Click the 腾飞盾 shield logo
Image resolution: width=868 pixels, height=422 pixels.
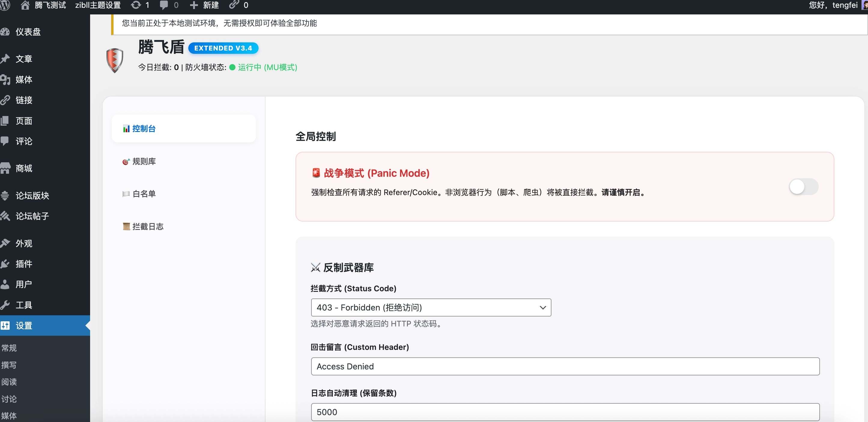pyautogui.click(x=114, y=60)
